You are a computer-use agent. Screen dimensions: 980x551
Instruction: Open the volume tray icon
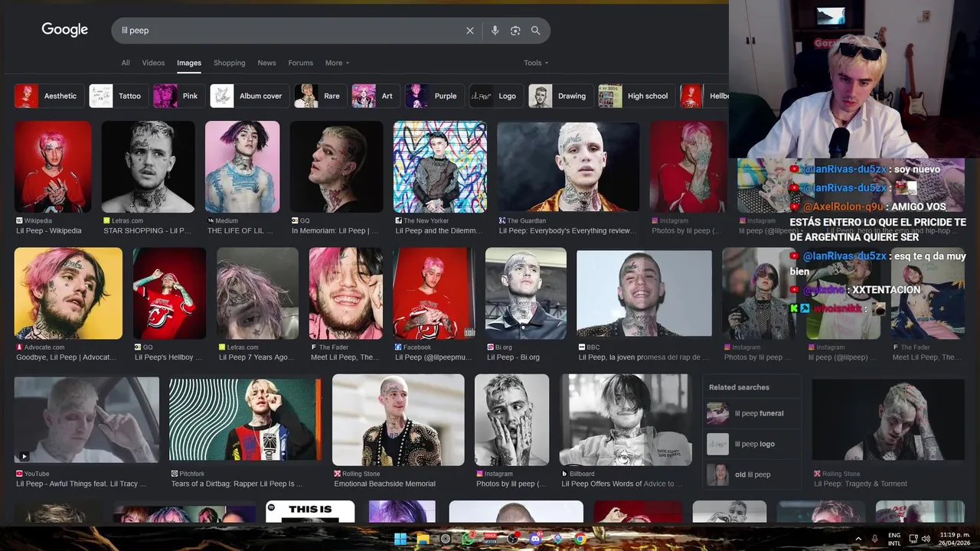[926, 539]
